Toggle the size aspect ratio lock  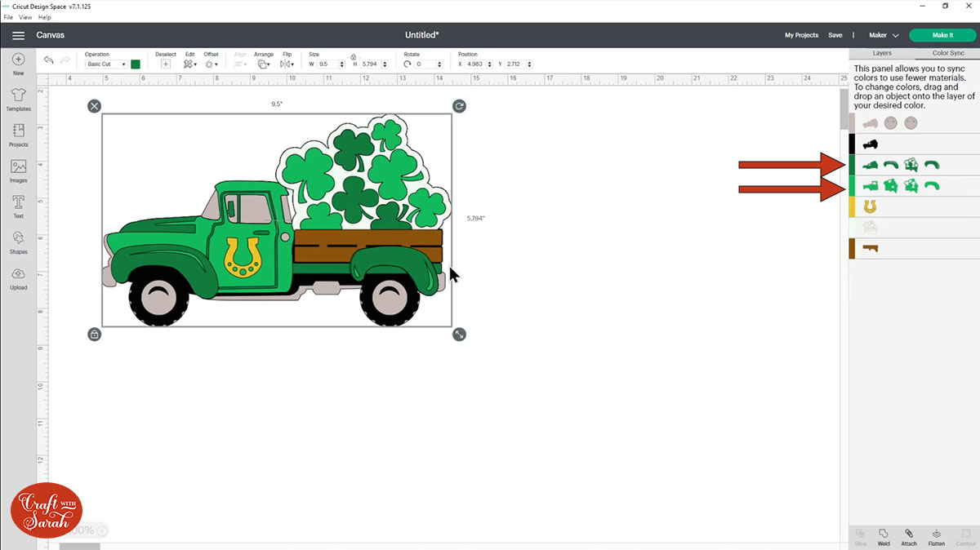point(353,56)
